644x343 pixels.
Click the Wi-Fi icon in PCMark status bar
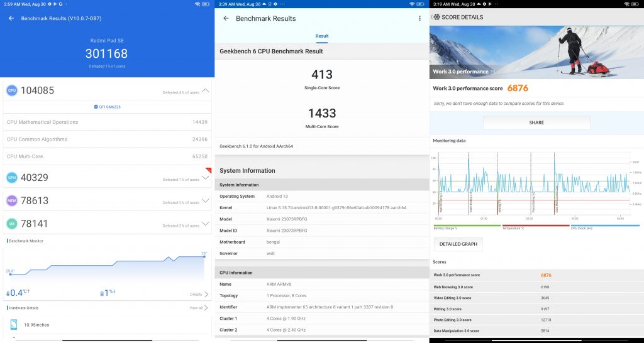tap(627, 4)
